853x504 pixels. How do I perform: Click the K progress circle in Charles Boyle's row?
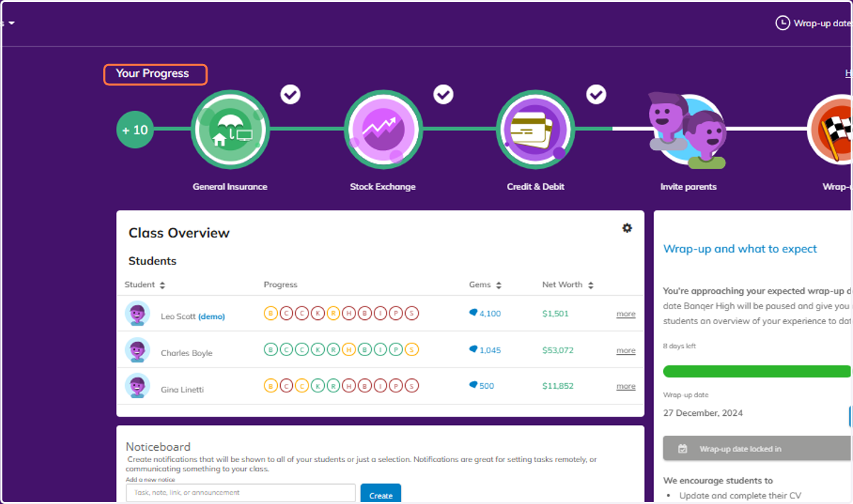tap(318, 350)
